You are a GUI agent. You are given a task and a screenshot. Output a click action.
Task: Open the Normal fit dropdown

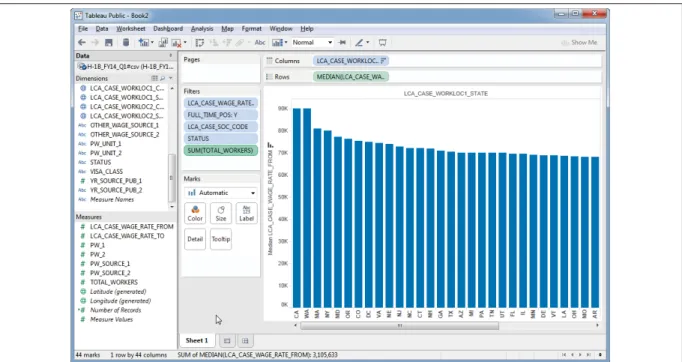pos(312,42)
